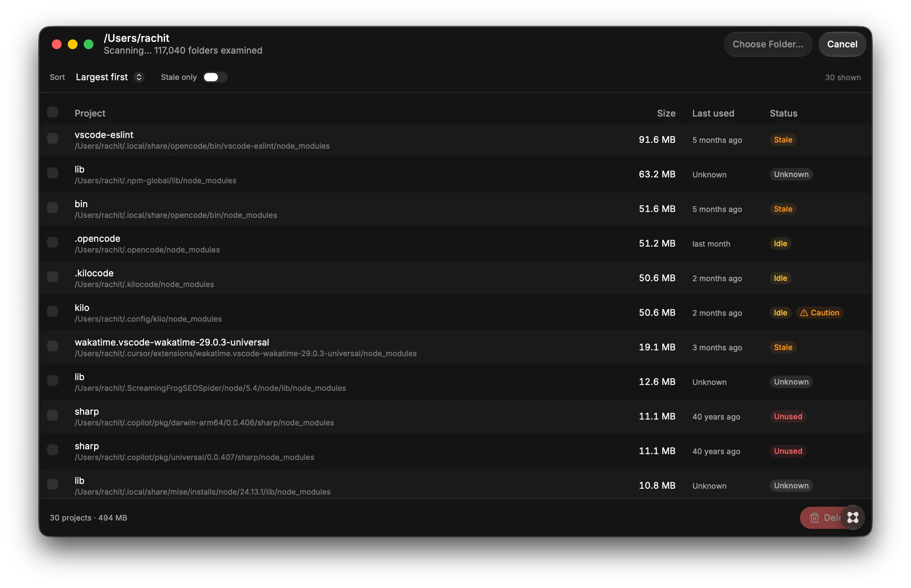Tick the wakatime.vscode-wakatime row checkbox
The width and height of the screenshot is (911, 588).
coord(53,346)
